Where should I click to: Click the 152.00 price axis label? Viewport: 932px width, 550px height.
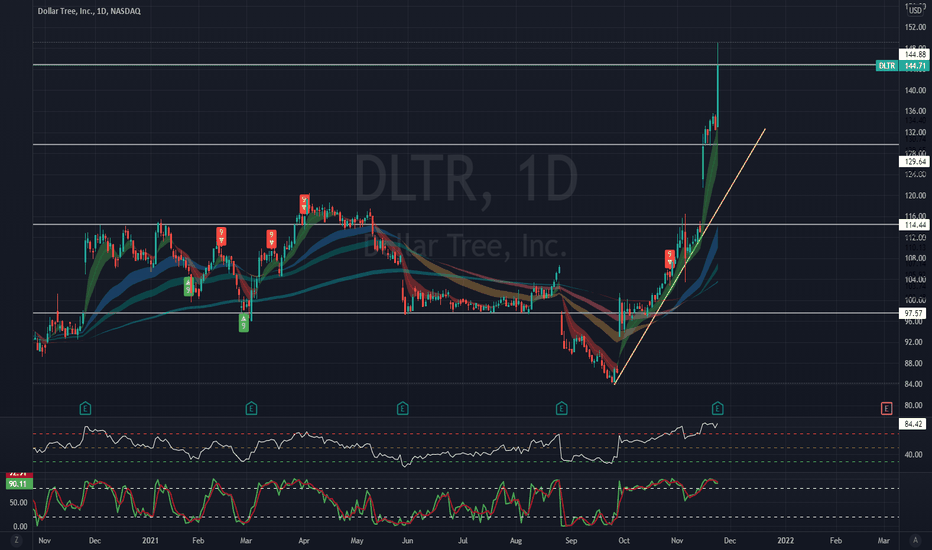[x=915, y=27]
